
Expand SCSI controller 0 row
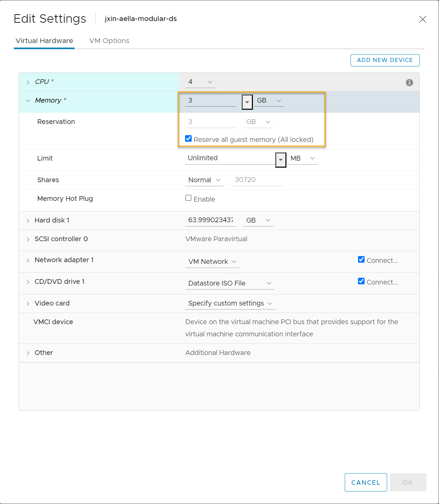[28, 239]
